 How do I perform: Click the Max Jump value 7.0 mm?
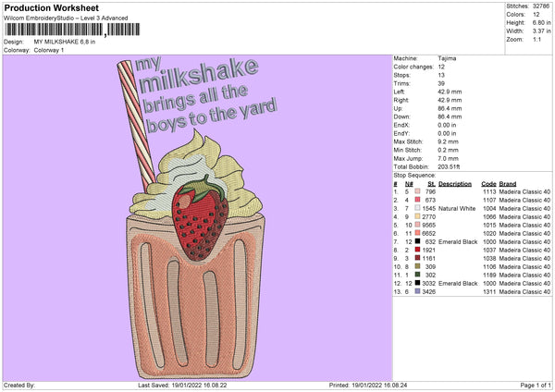(448, 158)
